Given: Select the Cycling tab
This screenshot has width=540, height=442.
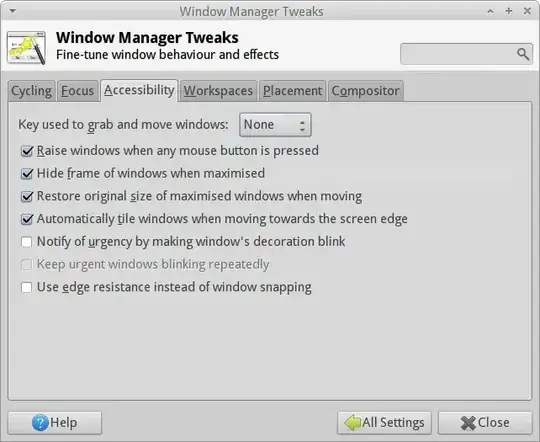Looking at the screenshot, I should pos(31,91).
